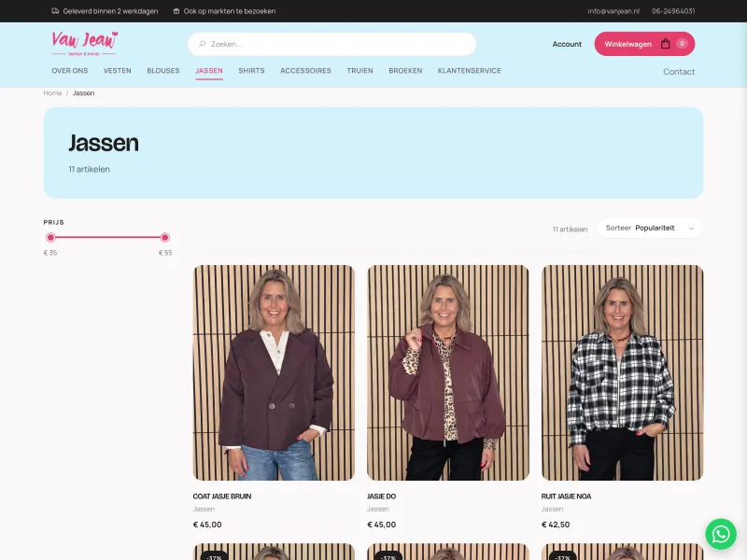Select the Jassen menu item
747x560 pixels.
click(209, 71)
